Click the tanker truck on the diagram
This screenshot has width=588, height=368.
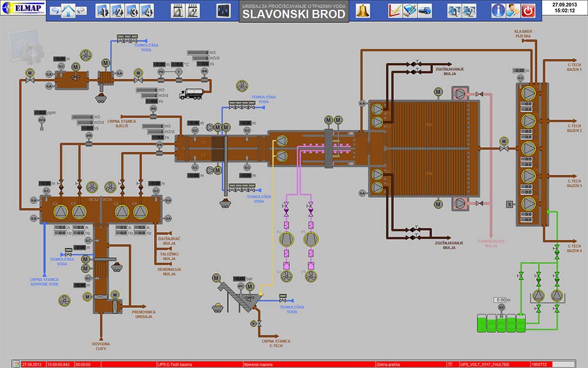tap(192, 94)
